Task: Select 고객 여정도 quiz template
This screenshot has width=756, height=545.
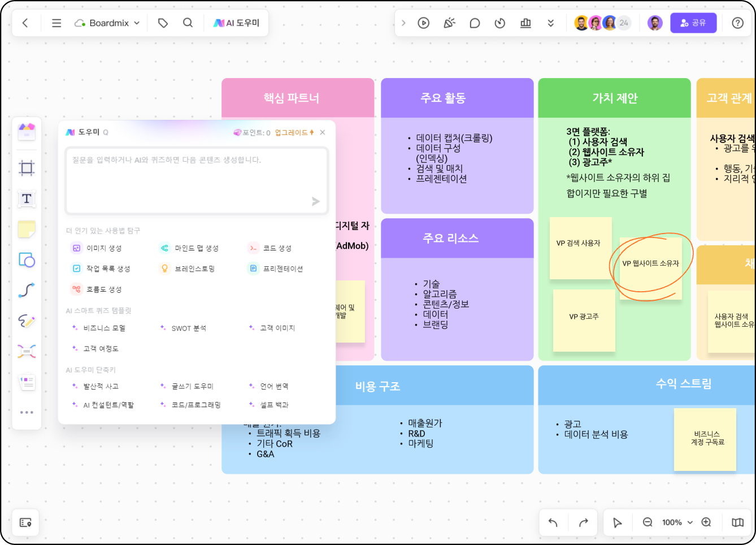Action: coord(95,348)
